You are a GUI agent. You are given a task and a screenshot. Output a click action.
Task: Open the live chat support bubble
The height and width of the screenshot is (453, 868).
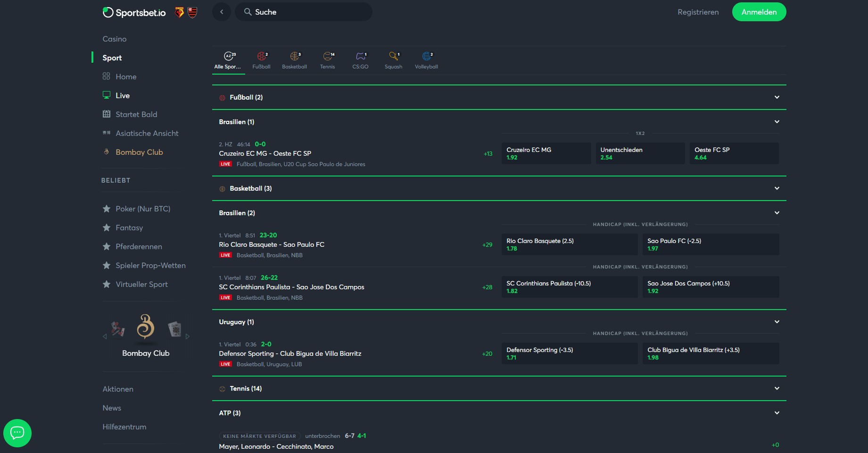[x=17, y=433]
